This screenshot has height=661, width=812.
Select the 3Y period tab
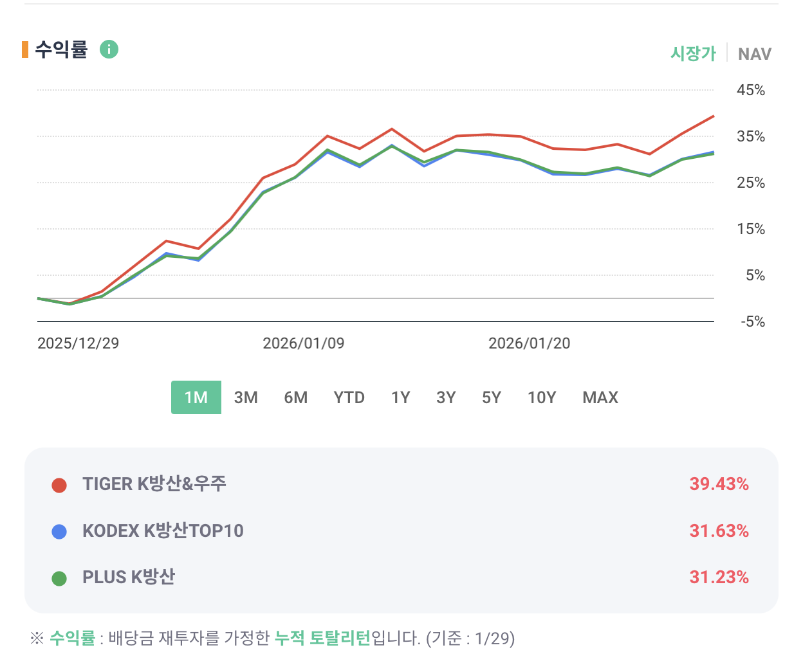coord(446,397)
